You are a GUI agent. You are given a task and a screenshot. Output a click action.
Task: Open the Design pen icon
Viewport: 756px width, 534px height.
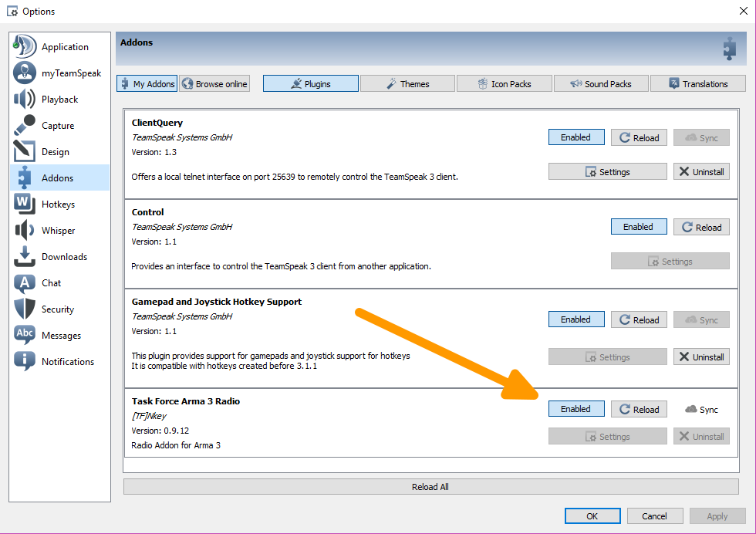[24, 151]
